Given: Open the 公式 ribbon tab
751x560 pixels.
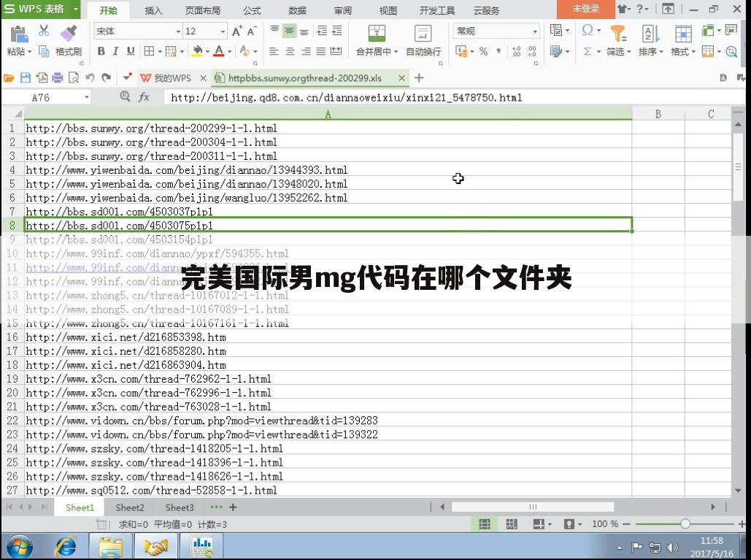Looking at the screenshot, I should tap(252, 10).
